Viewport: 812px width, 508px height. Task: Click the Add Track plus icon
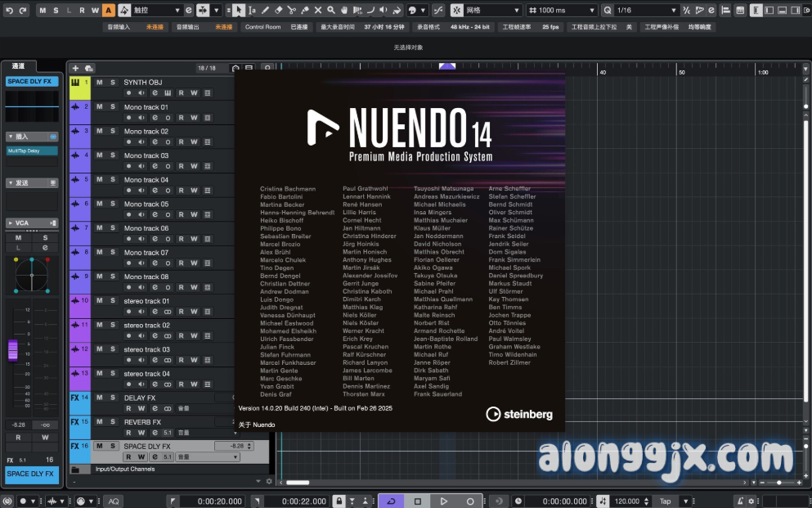(75, 68)
